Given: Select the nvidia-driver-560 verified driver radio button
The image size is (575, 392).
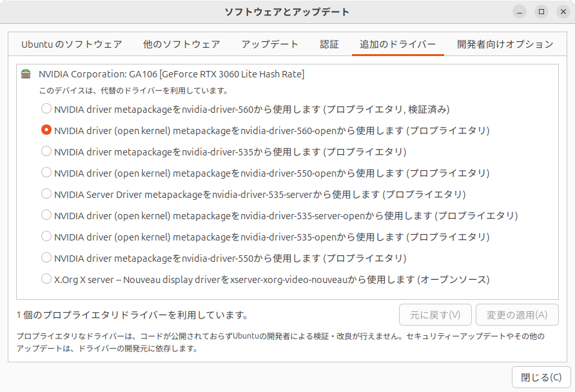Looking at the screenshot, I should [x=46, y=108].
